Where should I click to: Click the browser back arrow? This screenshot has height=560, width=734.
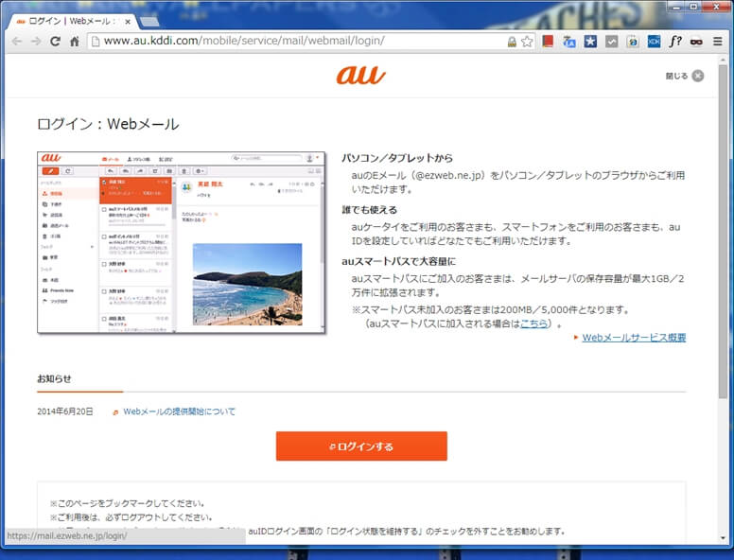point(16,42)
